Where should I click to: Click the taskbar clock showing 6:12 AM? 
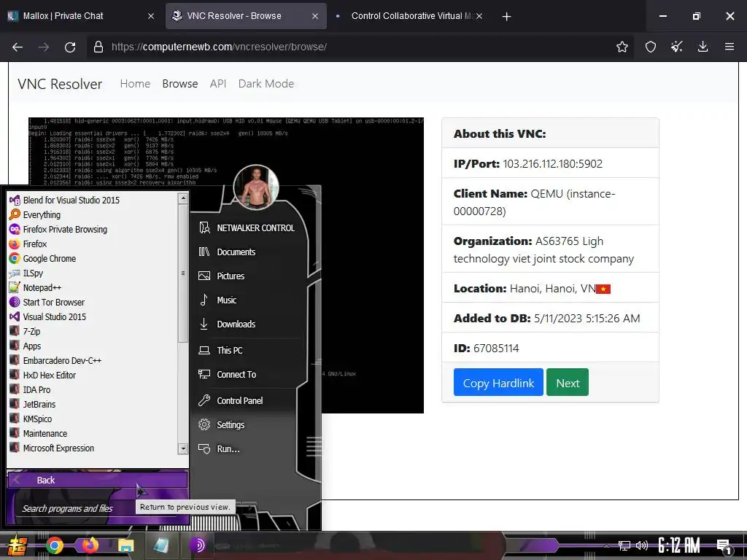point(679,545)
